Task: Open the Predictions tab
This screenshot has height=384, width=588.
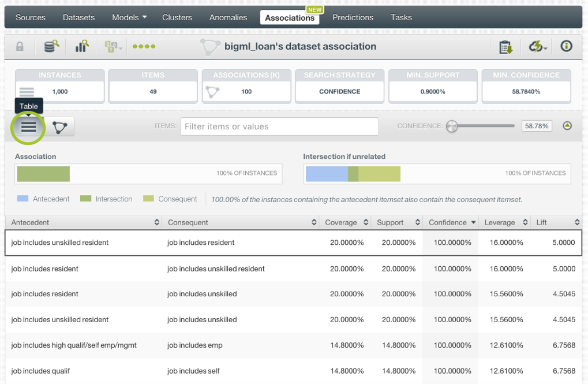Action: click(x=353, y=17)
